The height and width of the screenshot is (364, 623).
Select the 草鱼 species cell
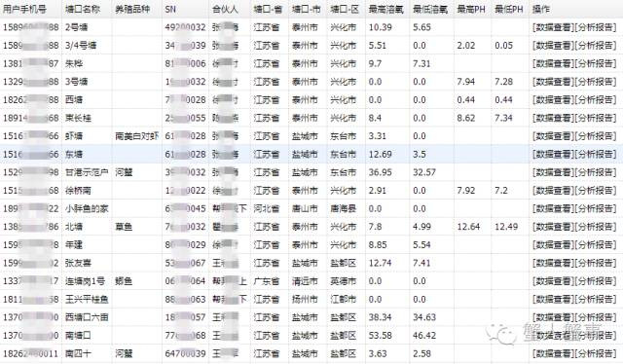tap(124, 227)
